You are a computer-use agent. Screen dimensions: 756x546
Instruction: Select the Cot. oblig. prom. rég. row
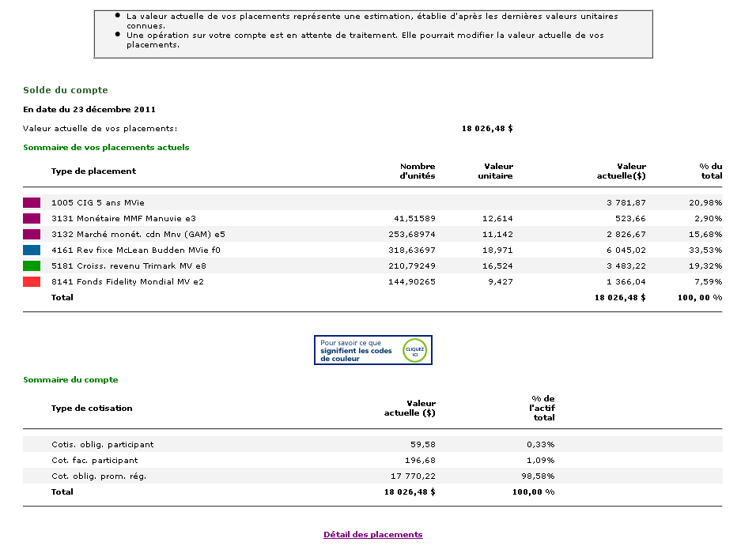[x=372, y=476]
